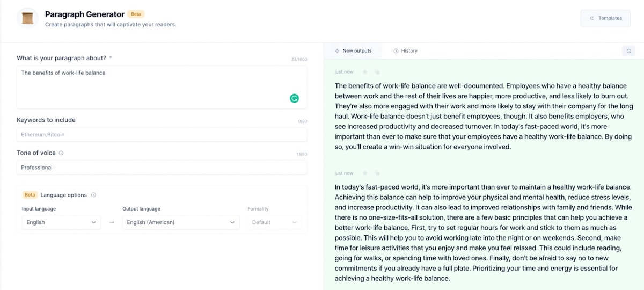644x290 pixels.
Task: Focus the Keywords to include field
Action: click(162, 134)
